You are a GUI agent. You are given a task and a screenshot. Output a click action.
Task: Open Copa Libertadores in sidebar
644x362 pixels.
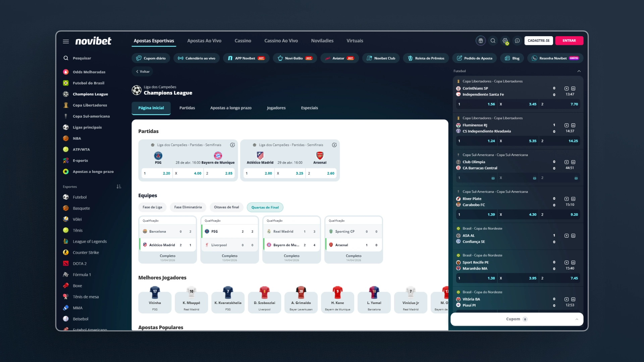(90, 105)
